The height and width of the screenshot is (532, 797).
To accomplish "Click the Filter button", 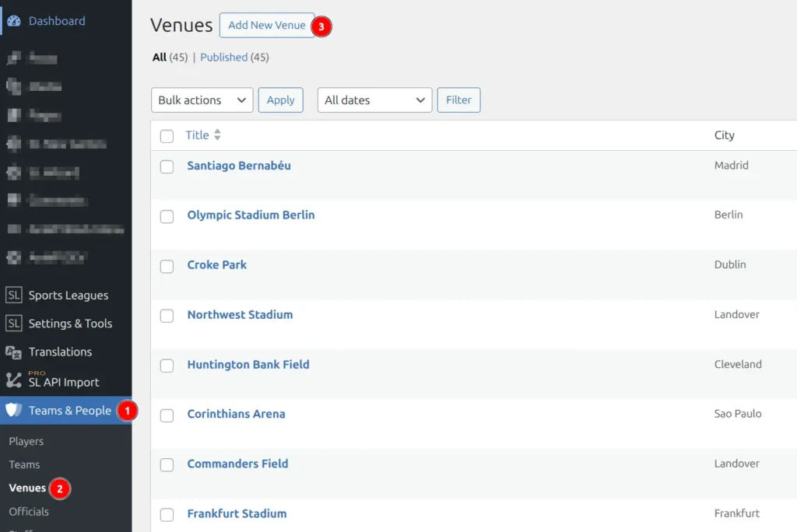I will pos(458,100).
